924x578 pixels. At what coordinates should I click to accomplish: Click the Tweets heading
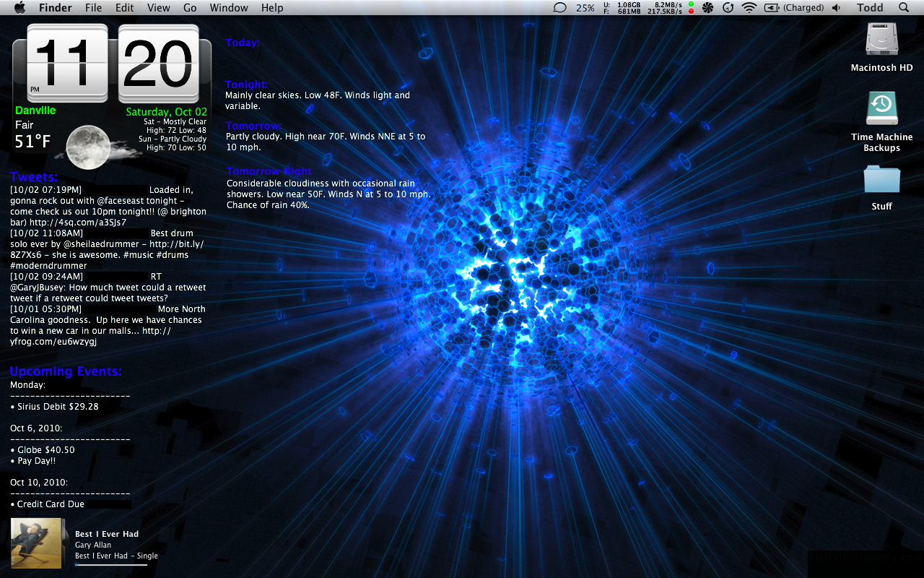34,177
